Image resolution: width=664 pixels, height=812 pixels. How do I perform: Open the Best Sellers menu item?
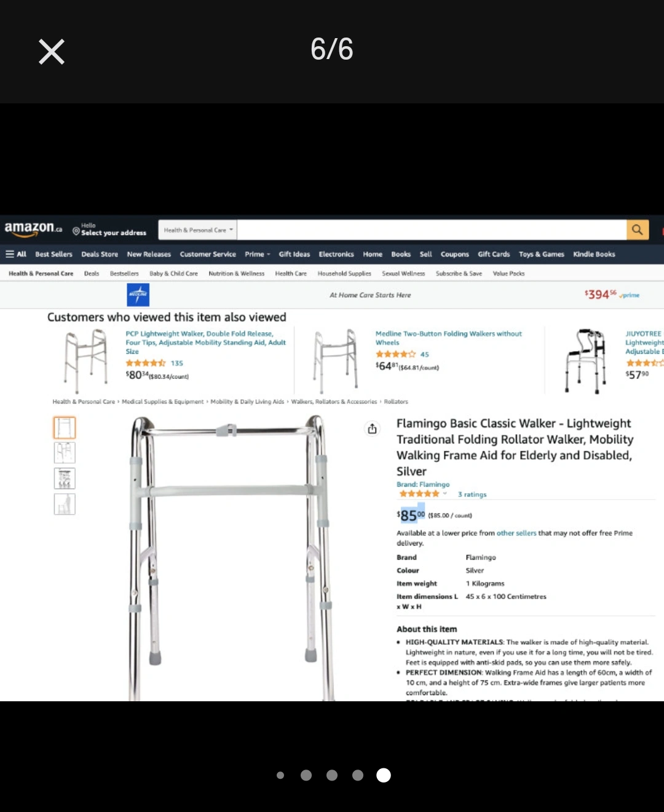tap(53, 254)
